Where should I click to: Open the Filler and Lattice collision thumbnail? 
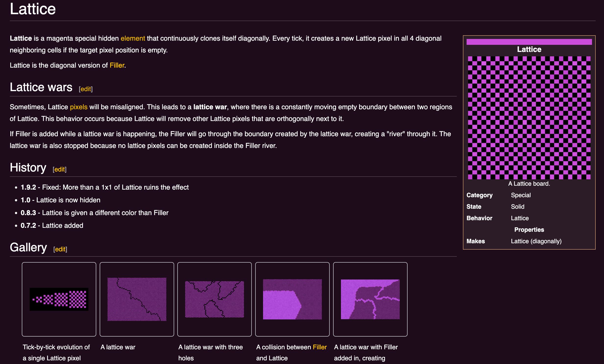(292, 299)
